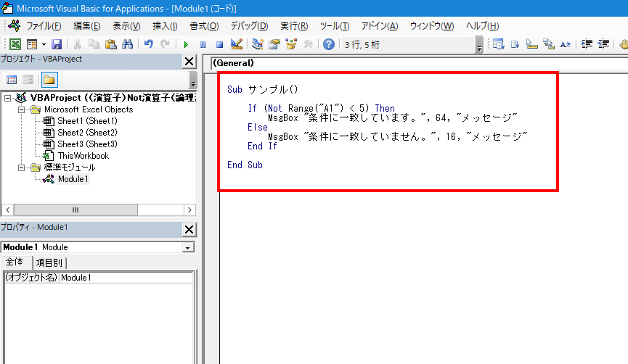Click the List Constants edit icon
Screen dimensions: 628x364
point(515,44)
